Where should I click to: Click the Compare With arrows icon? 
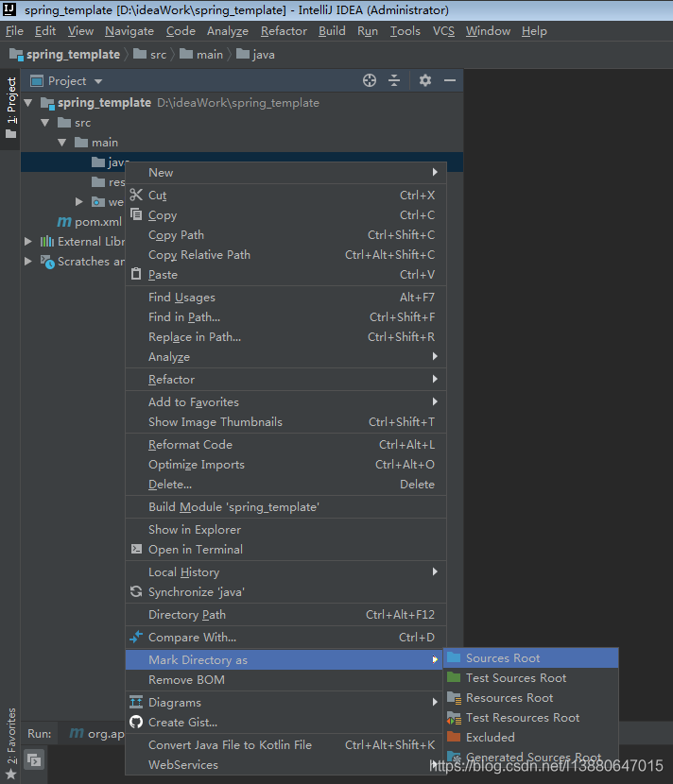136,637
